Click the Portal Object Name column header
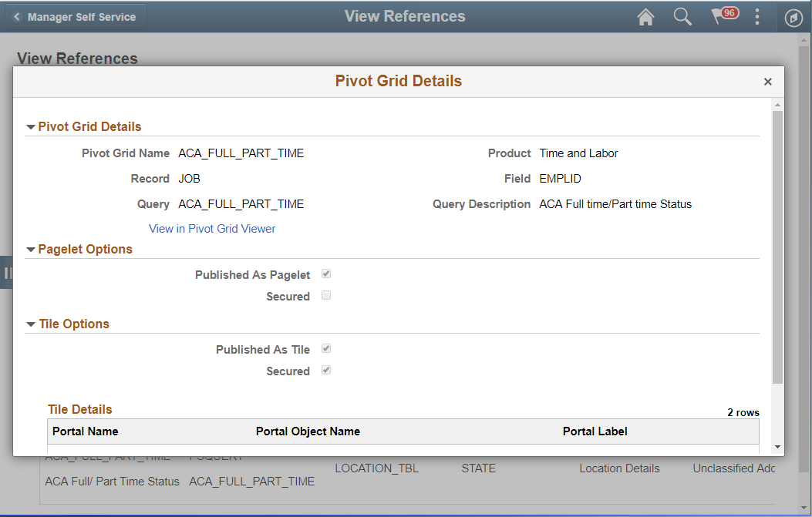 tap(308, 431)
